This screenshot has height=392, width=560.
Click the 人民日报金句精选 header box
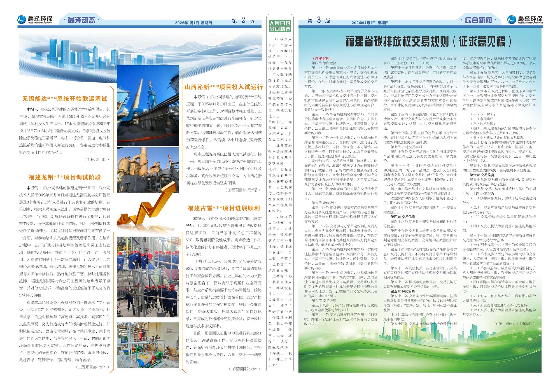pyautogui.click(x=280, y=26)
